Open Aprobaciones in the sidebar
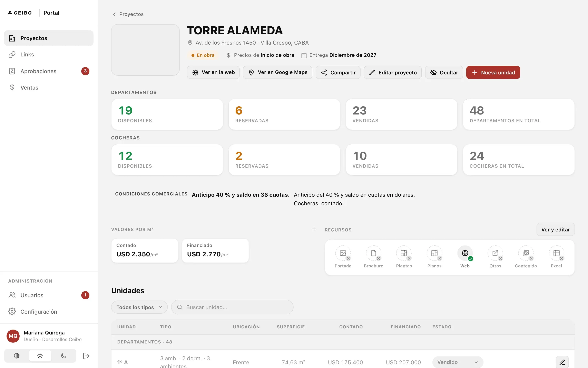588x368 pixels. point(49,71)
